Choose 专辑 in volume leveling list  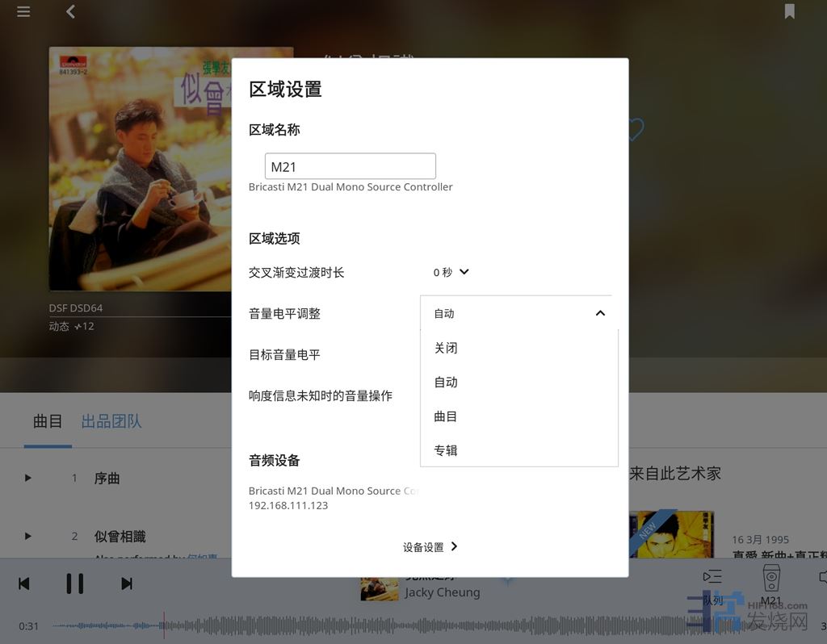click(446, 450)
